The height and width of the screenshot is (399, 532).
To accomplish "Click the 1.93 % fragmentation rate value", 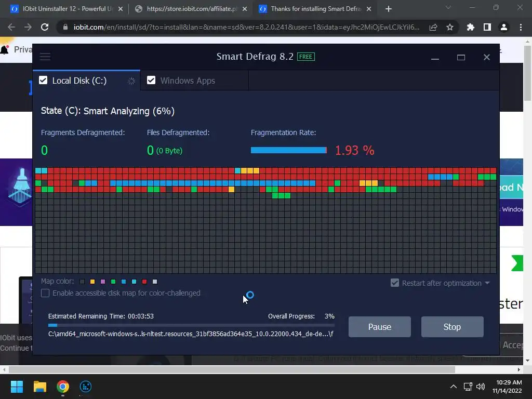I will [x=354, y=150].
